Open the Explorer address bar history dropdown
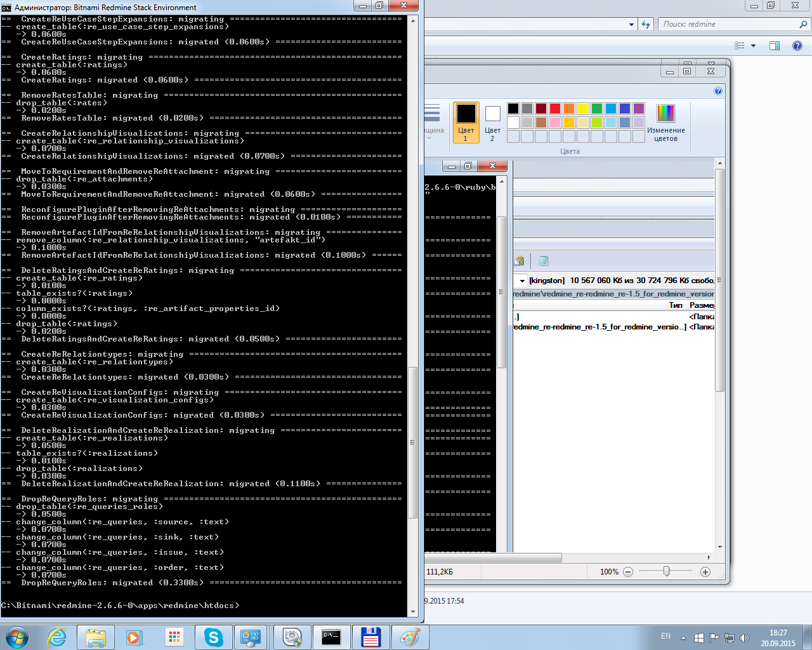Screen dimensions: 812x650 (631, 25)
